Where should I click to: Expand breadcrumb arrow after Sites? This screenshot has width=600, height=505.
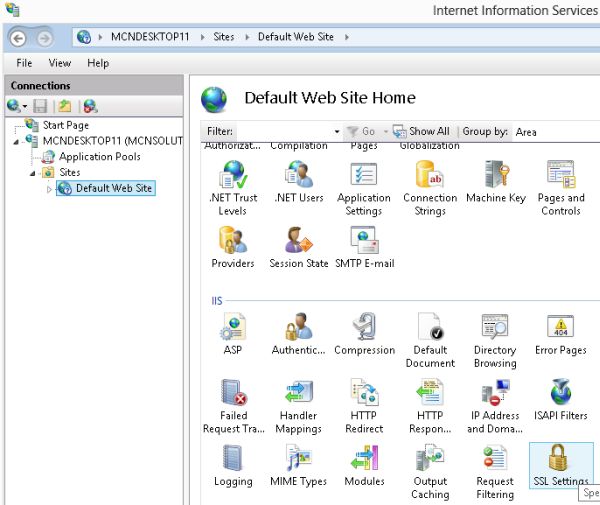pos(247,37)
